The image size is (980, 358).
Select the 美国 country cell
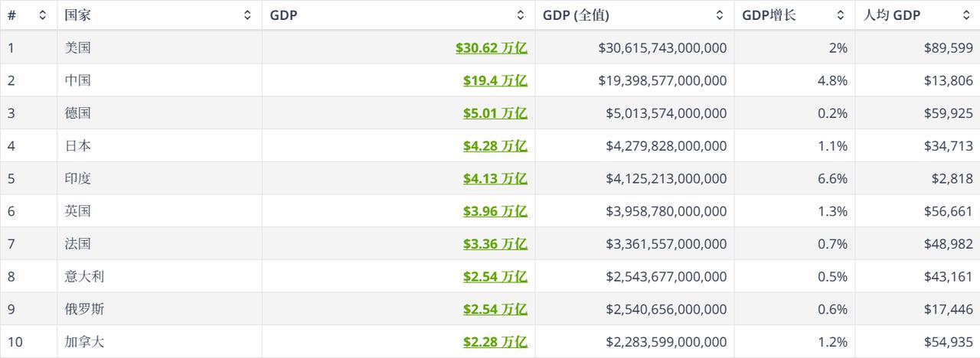click(x=78, y=47)
